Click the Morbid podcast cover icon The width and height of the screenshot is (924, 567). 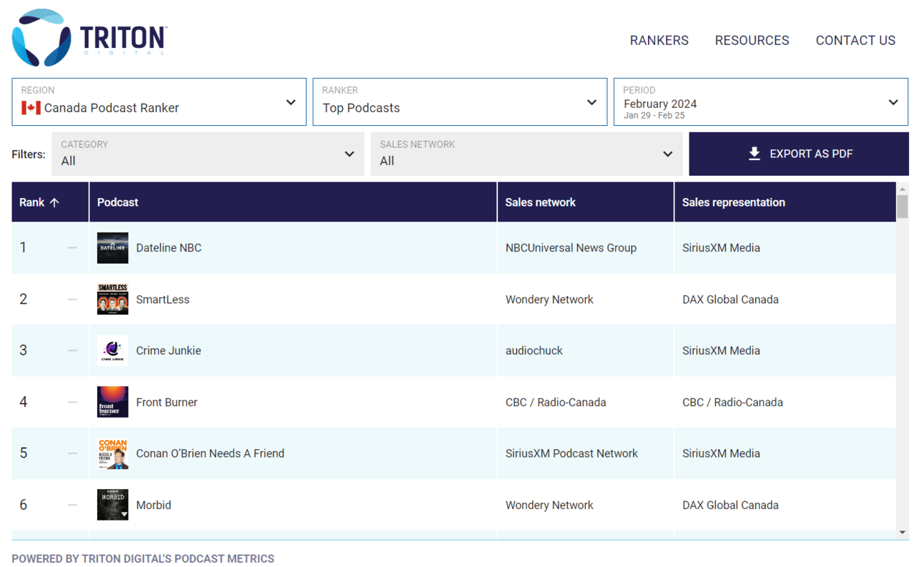112,505
